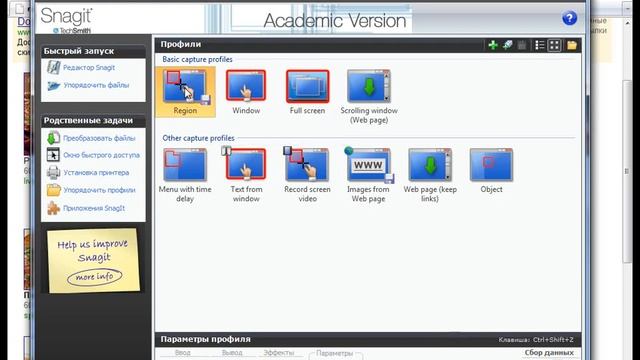Select the Record screen video profile
This screenshot has height=360, width=640.
point(307,176)
